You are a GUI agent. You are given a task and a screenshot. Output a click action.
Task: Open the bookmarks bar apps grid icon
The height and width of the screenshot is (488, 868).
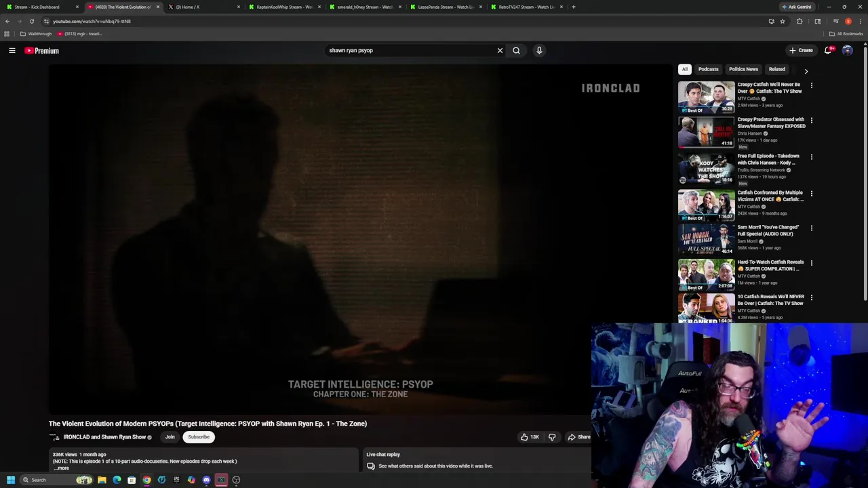pos(7,34)
